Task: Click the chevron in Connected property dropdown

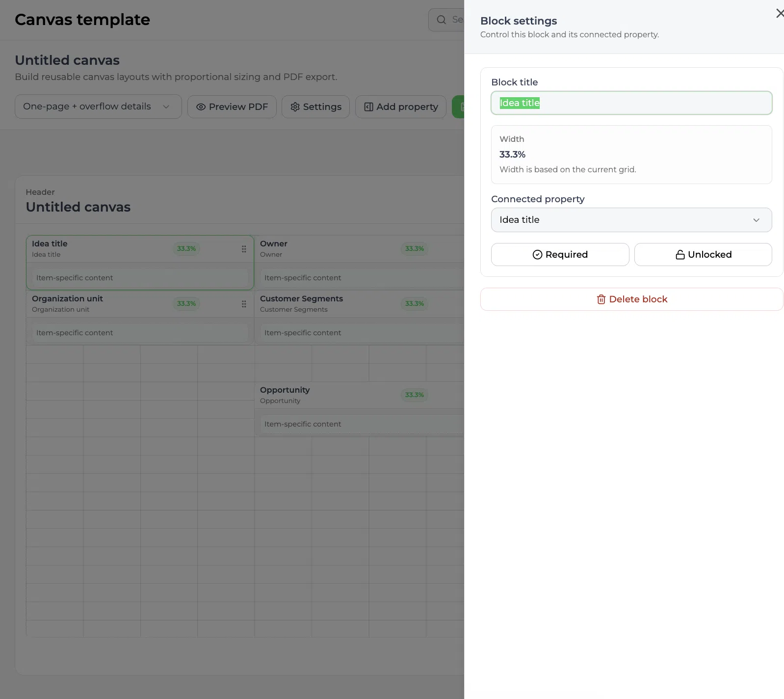Action: tap(756, 220)
